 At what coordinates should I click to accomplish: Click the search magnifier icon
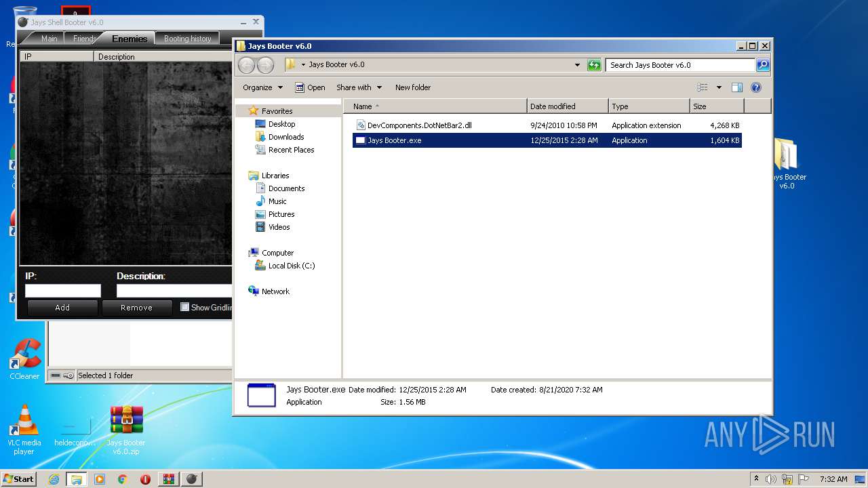pos(763,65)
